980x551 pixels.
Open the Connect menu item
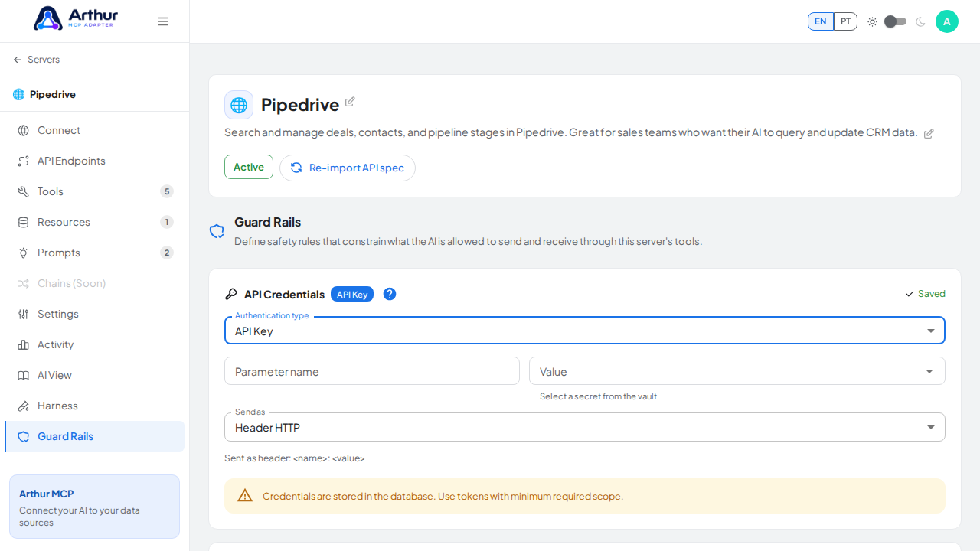click(x=95, y=130)
